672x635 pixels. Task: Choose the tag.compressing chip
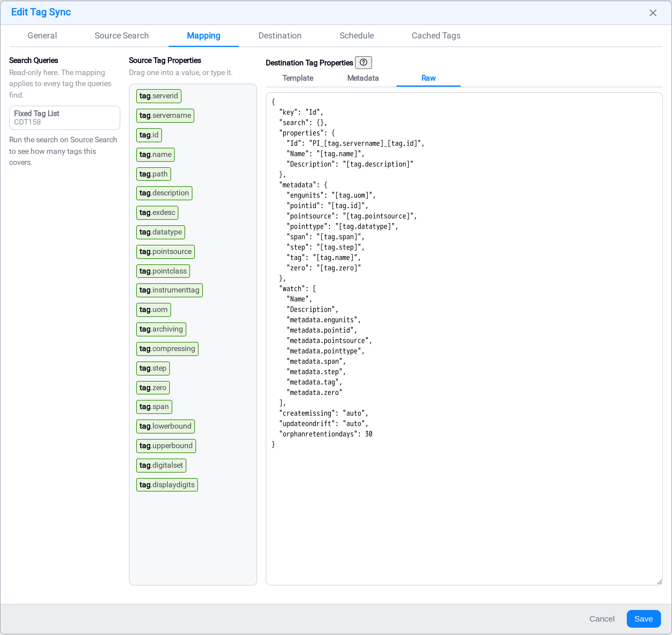[x=167, y=349]
